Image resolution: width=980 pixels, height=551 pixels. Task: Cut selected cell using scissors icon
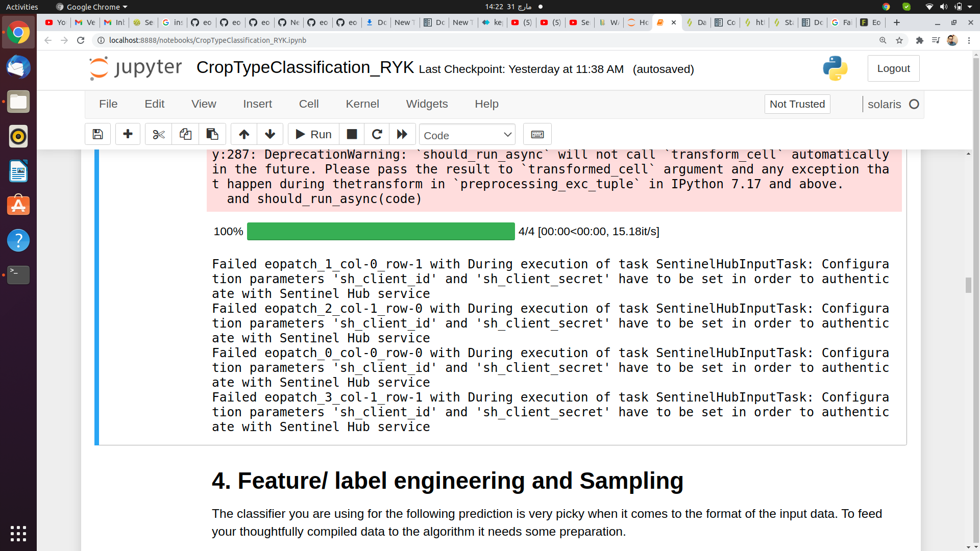pyautogui.click(x=158, y=134)
